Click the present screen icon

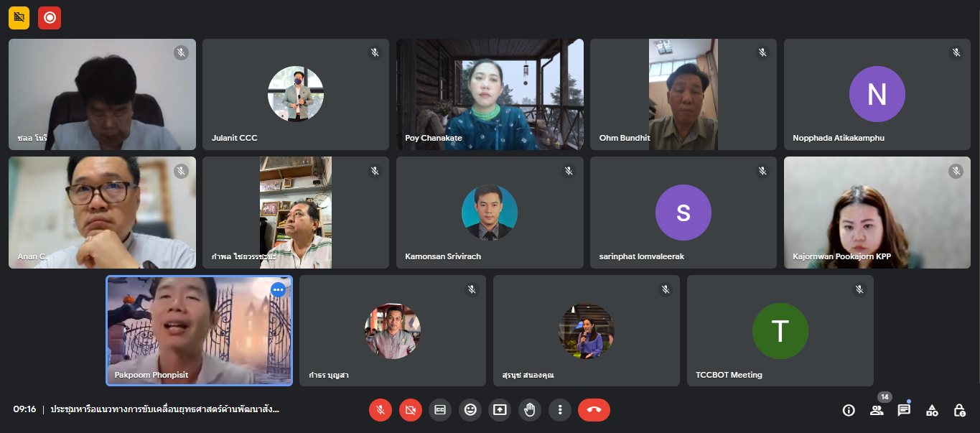[500, 409]
